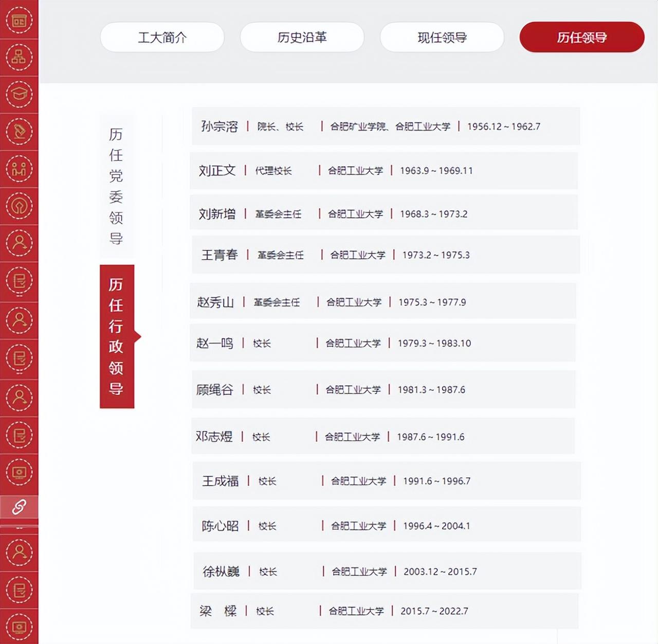Select the name 刘新增
This screenshot has width=658, height=644.
[x=217, y=214]
